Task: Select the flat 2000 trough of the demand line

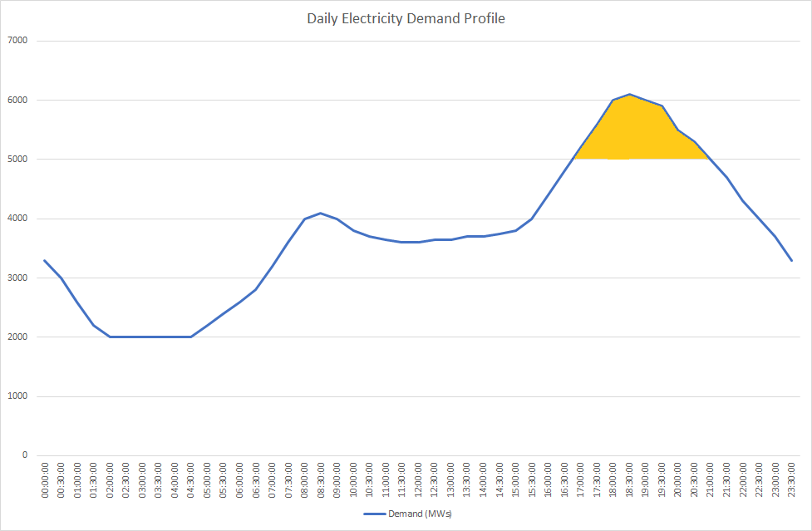Action: click(x=150, y=337)
